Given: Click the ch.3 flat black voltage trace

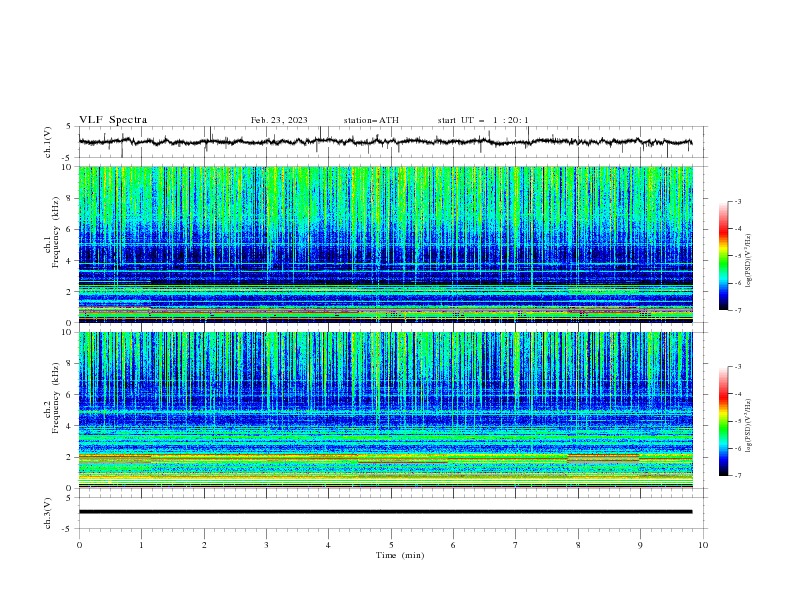Looking at the screenshot, I should point(385,512).
